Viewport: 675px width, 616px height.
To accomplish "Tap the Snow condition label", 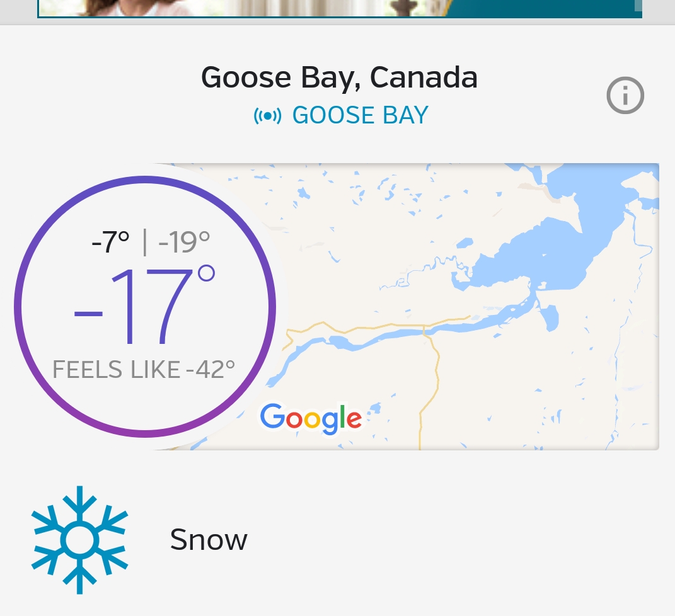I will click(x=209, y=539).
